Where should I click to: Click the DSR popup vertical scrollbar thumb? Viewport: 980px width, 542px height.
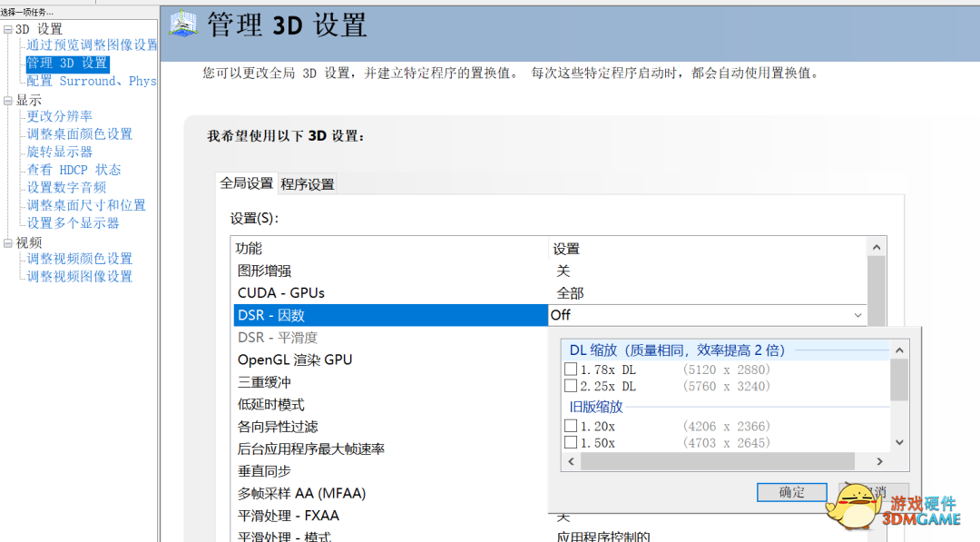pos(899,380)
